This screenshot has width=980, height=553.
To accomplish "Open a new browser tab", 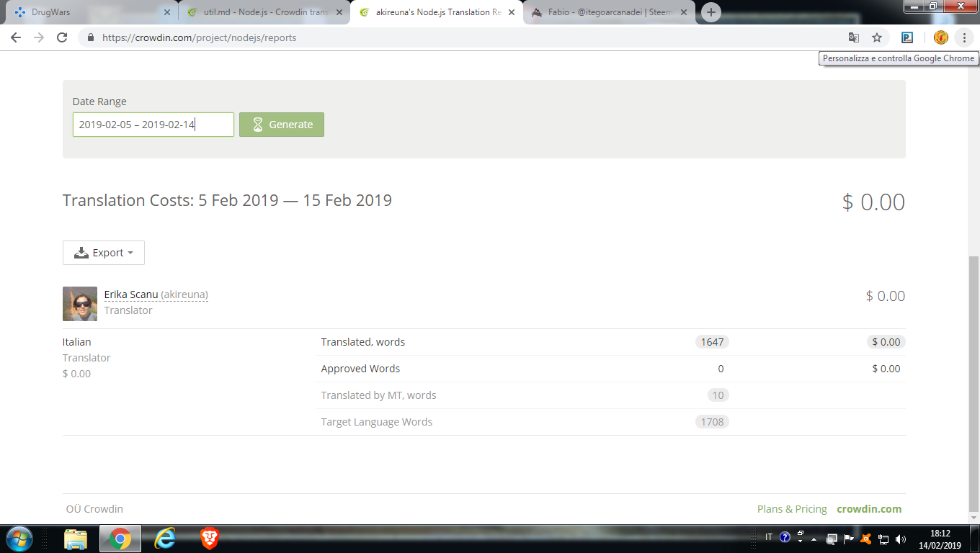I will pyautogui.click(x=711, y=12).
